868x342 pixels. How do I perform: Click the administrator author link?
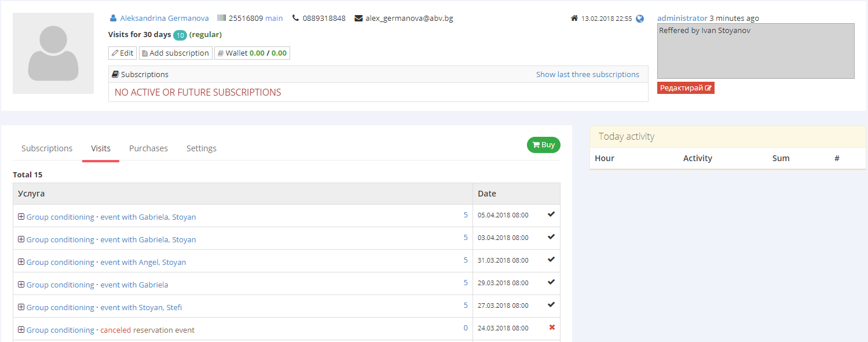tap(682, 18)
